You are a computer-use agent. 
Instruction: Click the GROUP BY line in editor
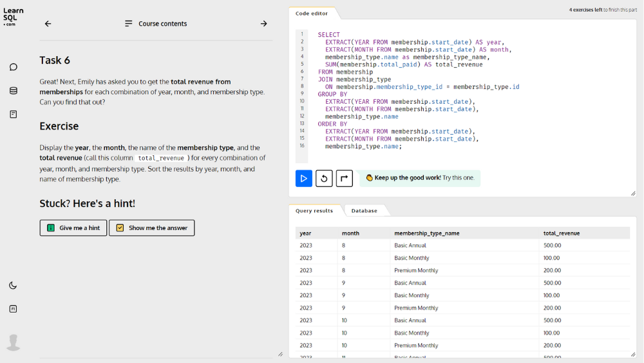[x=332, y=94]
